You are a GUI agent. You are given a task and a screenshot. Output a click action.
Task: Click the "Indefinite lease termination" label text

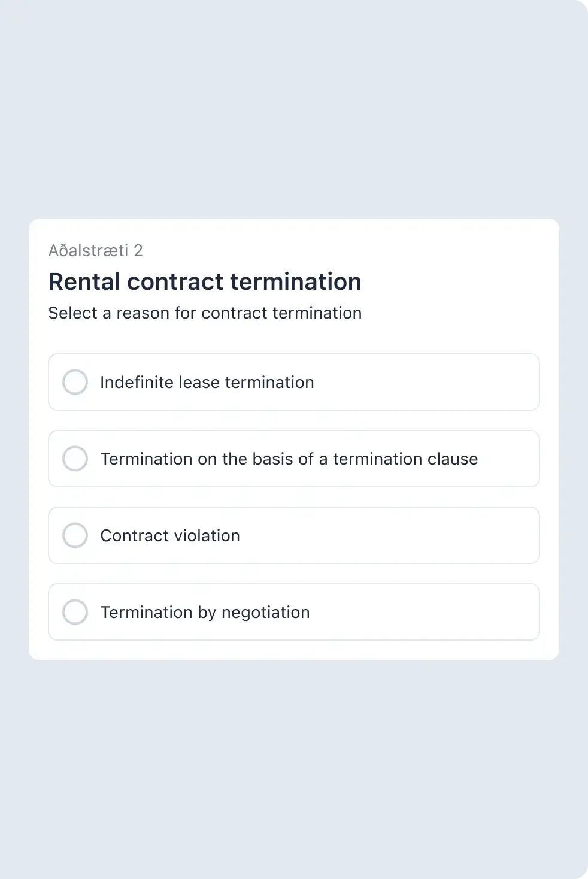pos(207,382)
